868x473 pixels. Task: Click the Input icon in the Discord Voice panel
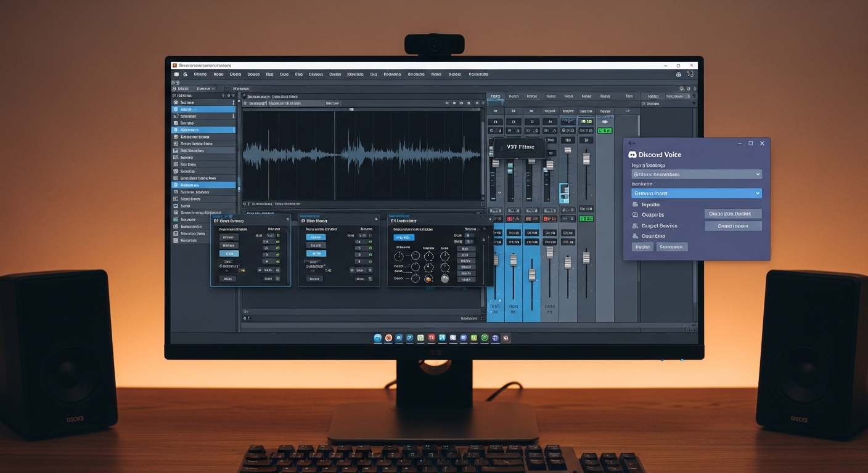(x=637, y=204)
